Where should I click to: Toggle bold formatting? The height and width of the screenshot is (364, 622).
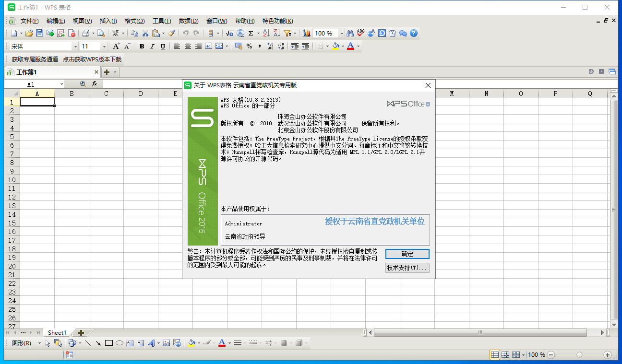pyautogui.click(x=142, y=47)
